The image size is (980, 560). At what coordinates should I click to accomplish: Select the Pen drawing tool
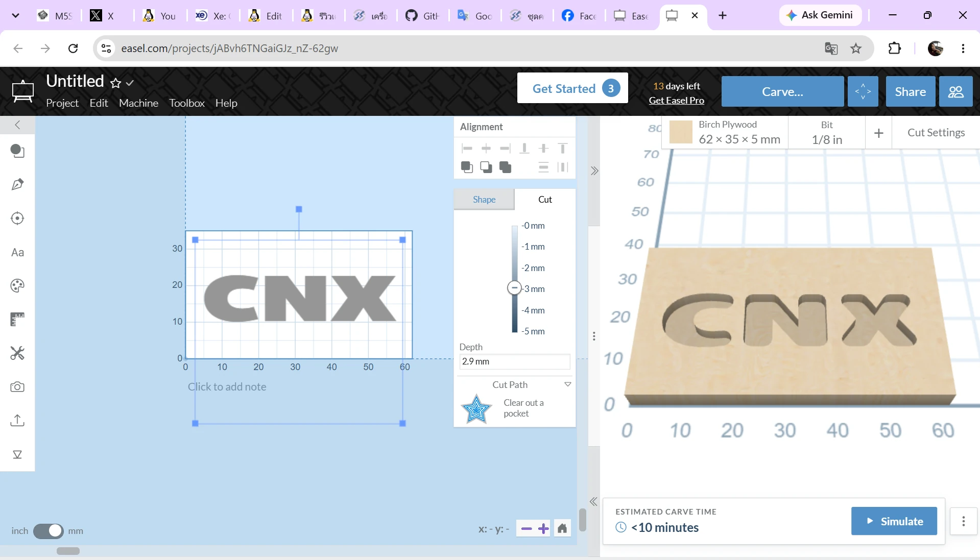pyautogui.click(x=17, y=184)
